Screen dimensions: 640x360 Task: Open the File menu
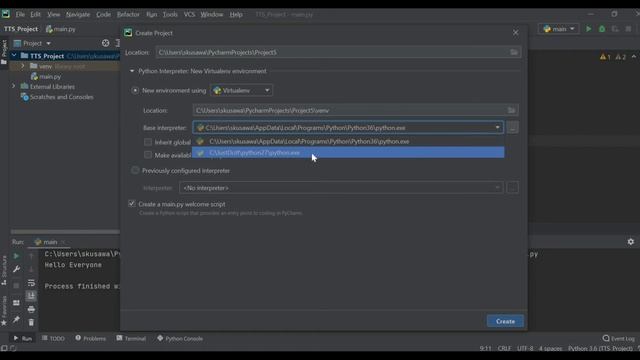tap(20, 14)
